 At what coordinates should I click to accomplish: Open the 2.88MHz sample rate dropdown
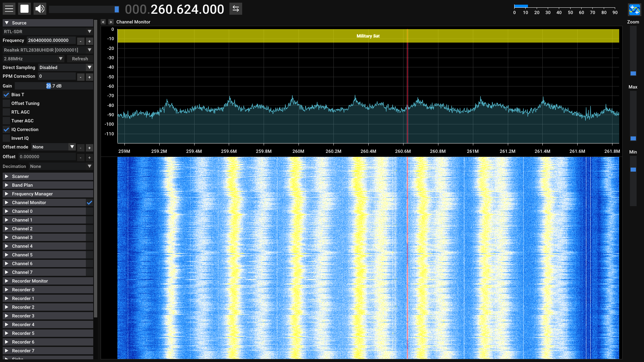tap(33, 59)
